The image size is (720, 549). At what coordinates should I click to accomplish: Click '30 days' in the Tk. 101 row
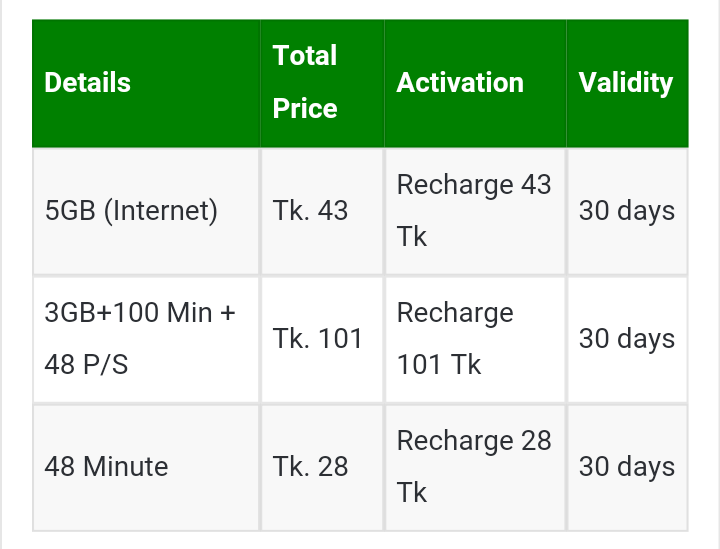pyautogui.click(x=627, y=339)
